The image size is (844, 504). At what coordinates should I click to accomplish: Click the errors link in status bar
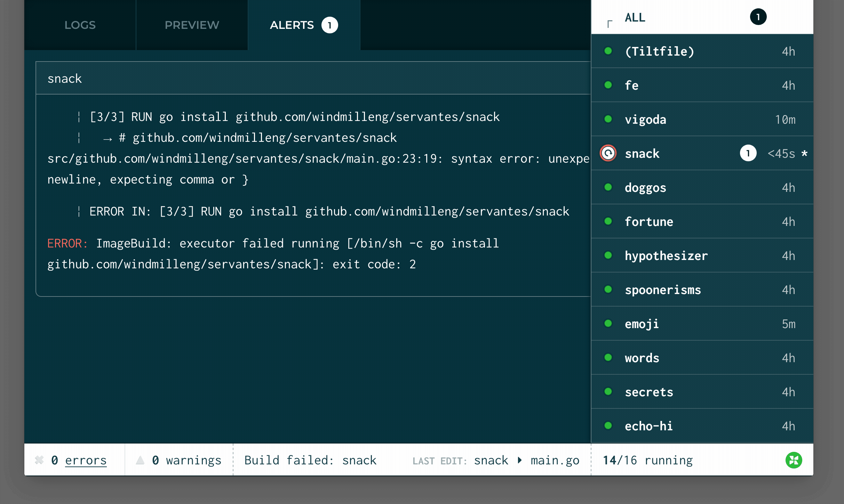click(86, 460)
